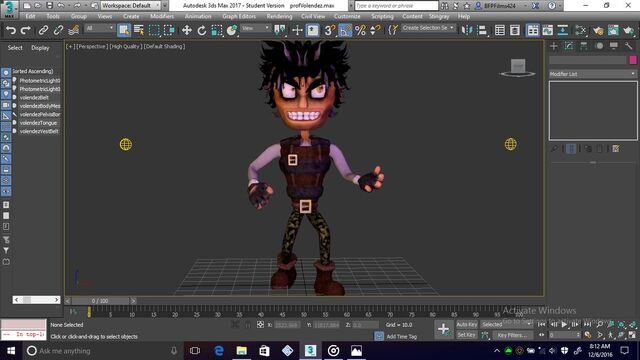Open the Utilities wrench tab
The width and height of the screenshot is (640, 360).
click(629, 46)
